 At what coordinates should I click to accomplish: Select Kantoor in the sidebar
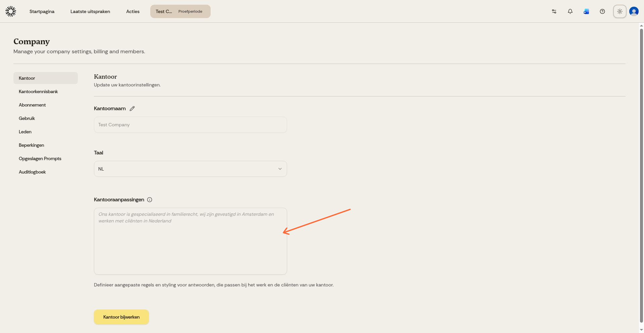point(46,78)
